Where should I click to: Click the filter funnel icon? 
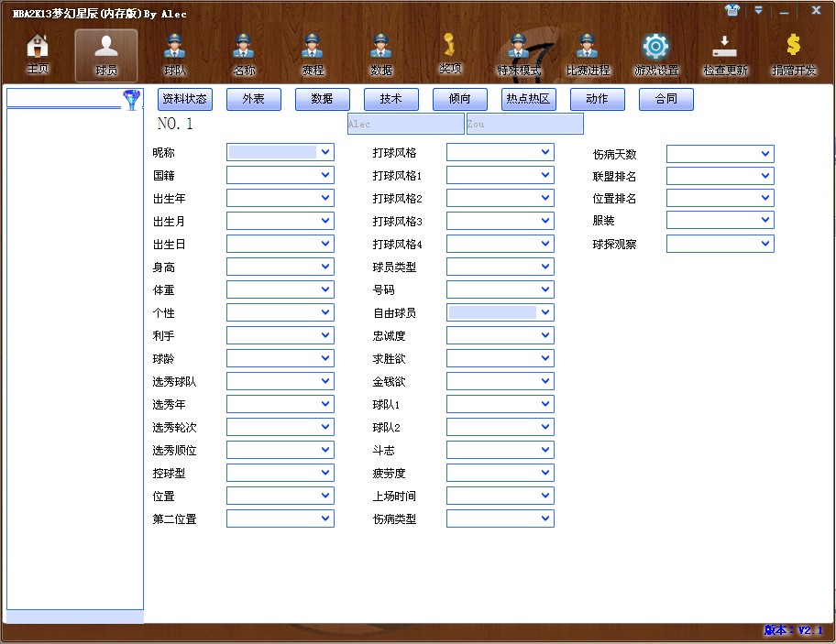pos(132,99)
